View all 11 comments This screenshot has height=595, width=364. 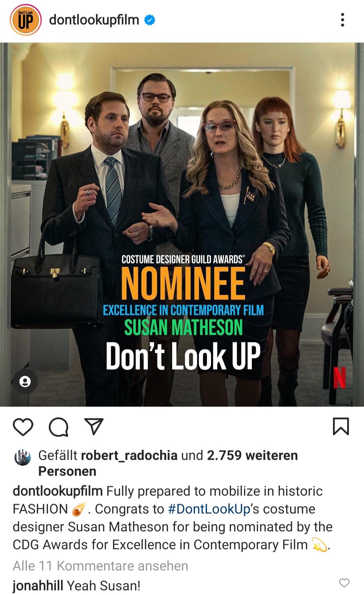(x=100, y=566)
